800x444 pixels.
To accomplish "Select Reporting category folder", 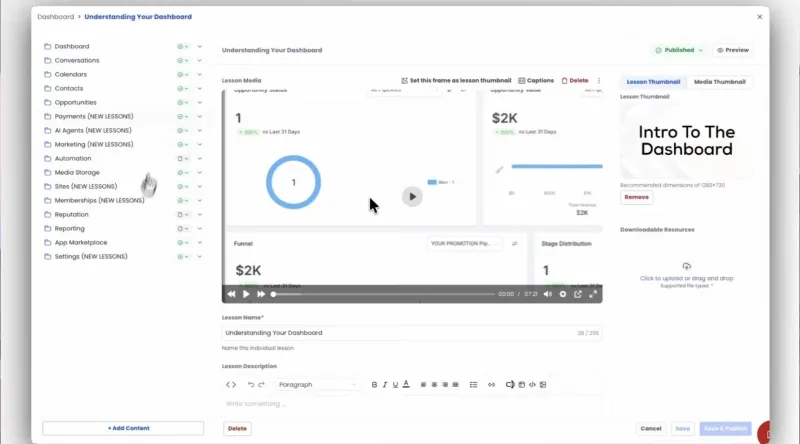I will [x=69, y=229].
